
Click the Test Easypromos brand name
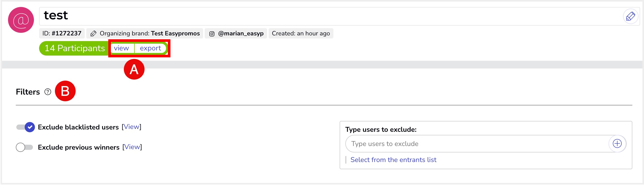175,34
